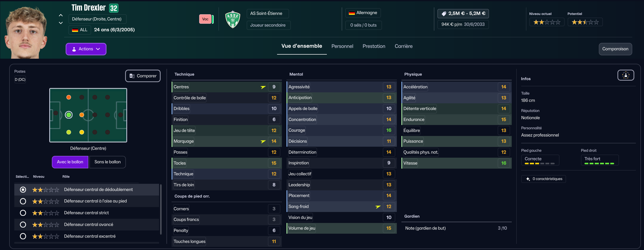This screenshot has width=644, height=250.
Task: Open the Actions dropdown menu
Action: 86,49
